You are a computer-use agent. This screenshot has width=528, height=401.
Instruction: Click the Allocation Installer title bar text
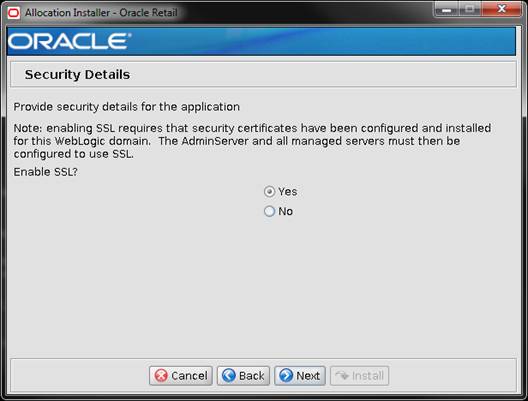pyautogui.click(x=101, y=13)
